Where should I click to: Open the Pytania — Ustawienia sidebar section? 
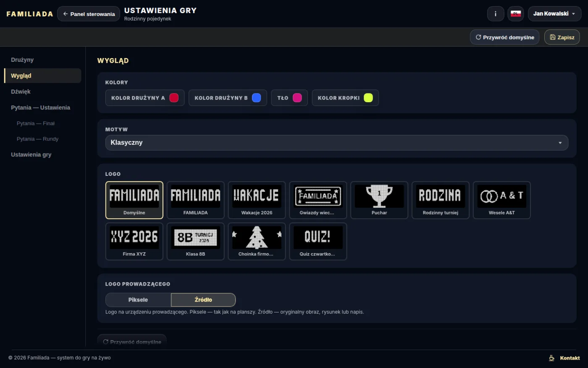click(40, 108)
